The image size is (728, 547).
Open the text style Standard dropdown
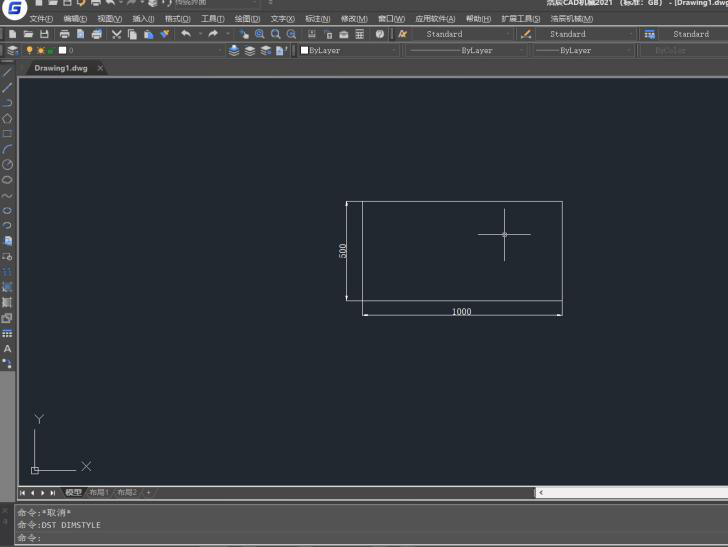508,34
